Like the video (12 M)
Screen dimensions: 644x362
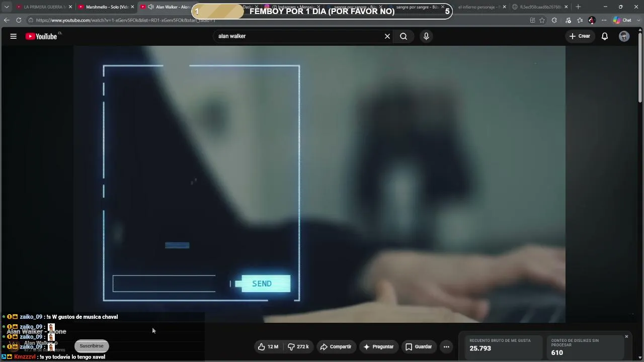pyautogui.click(x=268, y=346)
